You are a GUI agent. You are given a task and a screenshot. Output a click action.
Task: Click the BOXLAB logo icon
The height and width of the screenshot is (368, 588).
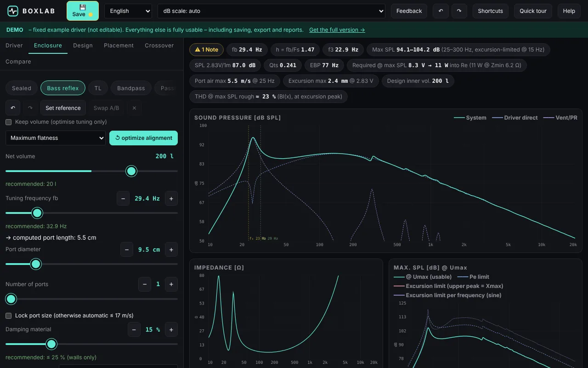tap(13, 11)
